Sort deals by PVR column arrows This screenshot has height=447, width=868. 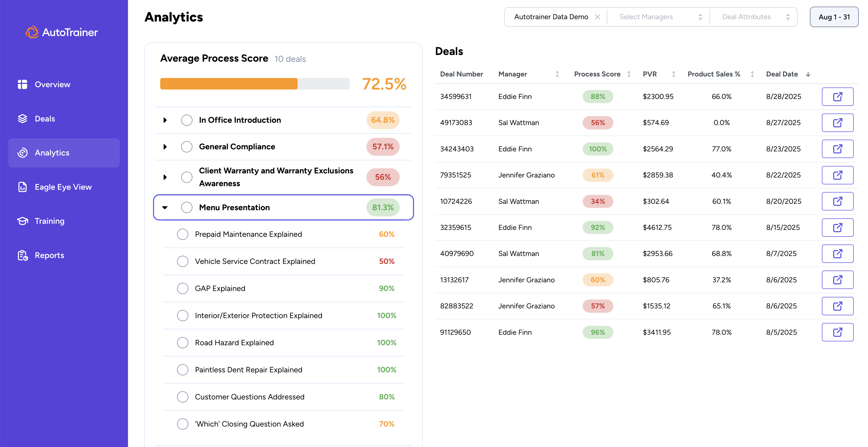pyautogui.click(x=673, y=74)
